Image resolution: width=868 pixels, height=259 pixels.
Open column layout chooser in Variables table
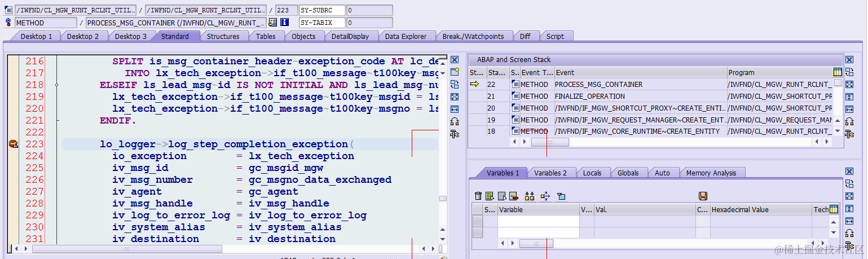[834, 209]
